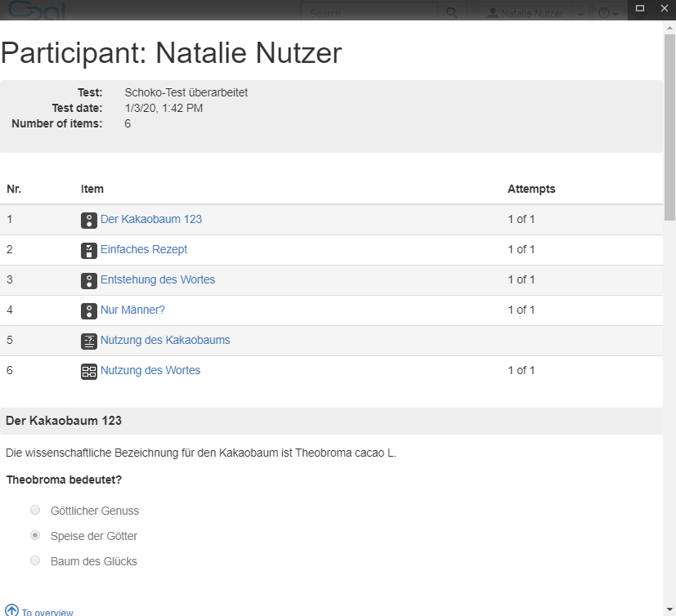Click the scrollbar down arrow
Viewport: 676px width, 616px height.
(x=669, y=609)
